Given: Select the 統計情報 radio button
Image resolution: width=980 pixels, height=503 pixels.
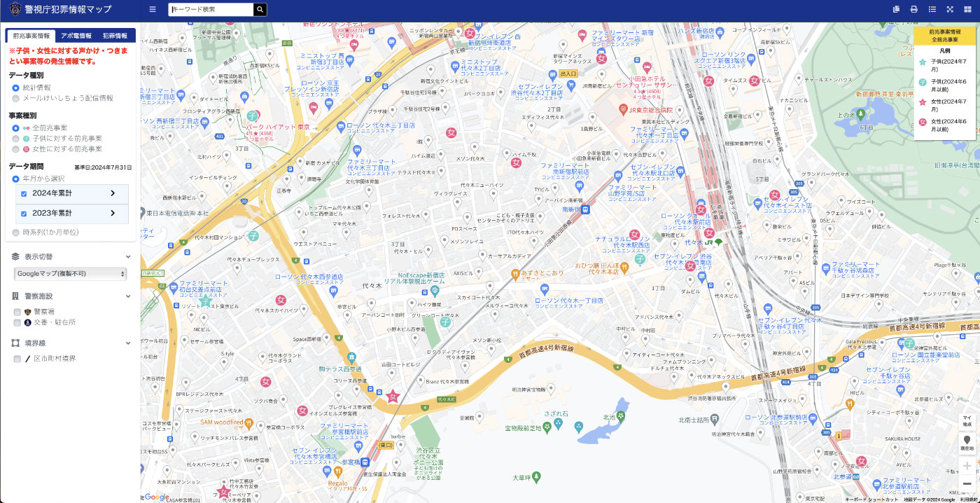Looking at the screenshot, I should (16, 88).
